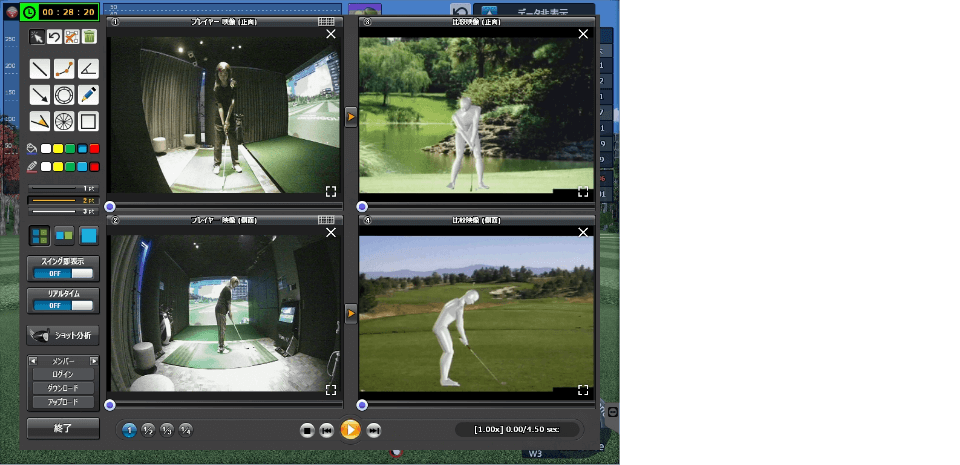Screen dimensions: 960x465
Task: Click the 終了 exit button
Action: 63,427
